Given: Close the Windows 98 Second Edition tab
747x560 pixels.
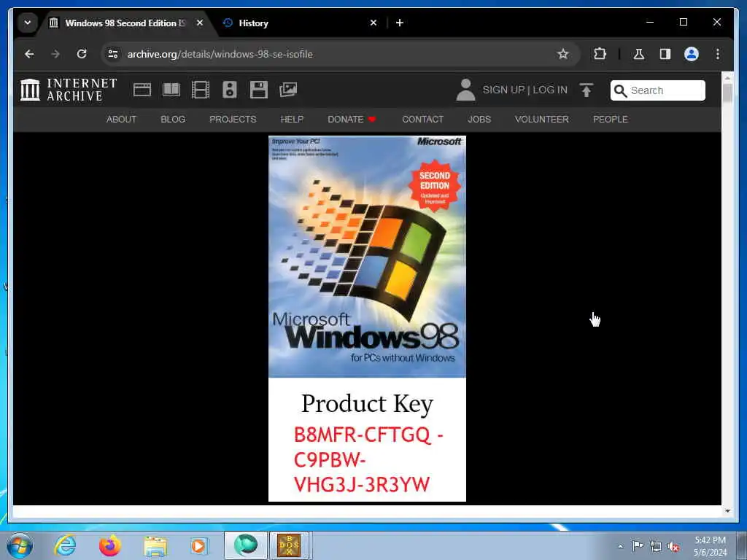Looking at the screenshot, I should [x=200, y=23].
